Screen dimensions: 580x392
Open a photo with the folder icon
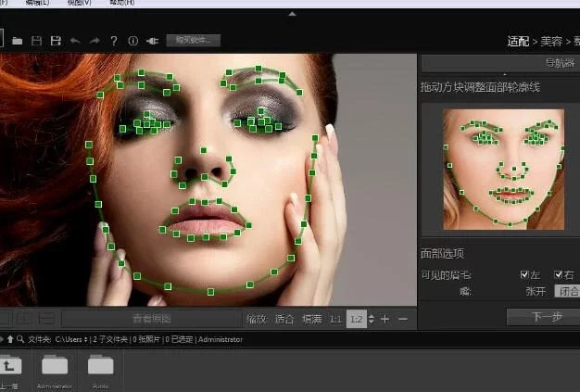[x=17, y=41]
